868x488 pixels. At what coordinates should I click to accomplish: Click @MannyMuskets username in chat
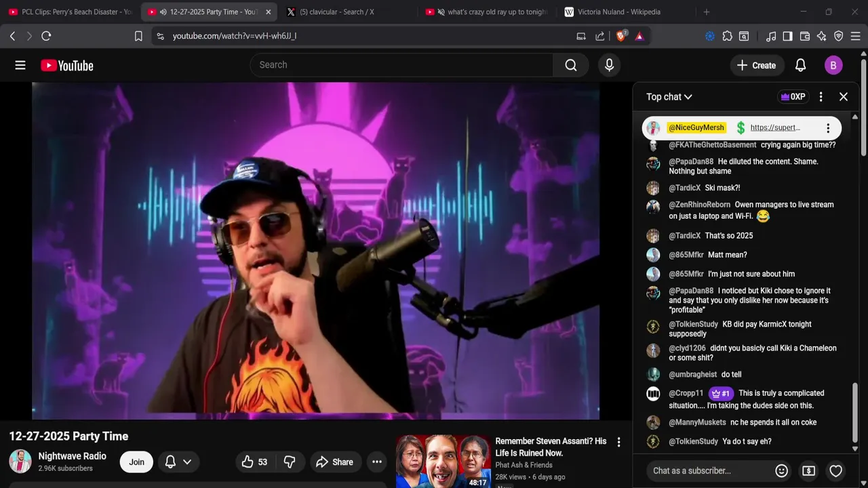[697, 422]
